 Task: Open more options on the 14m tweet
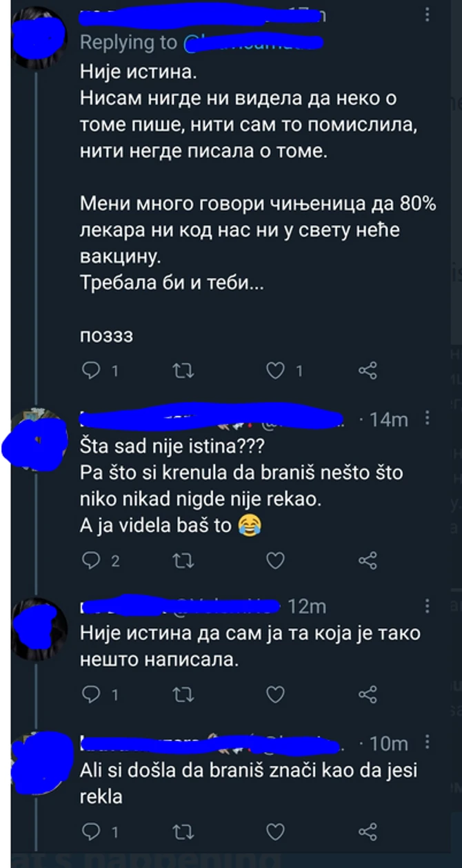pos(428,419)
